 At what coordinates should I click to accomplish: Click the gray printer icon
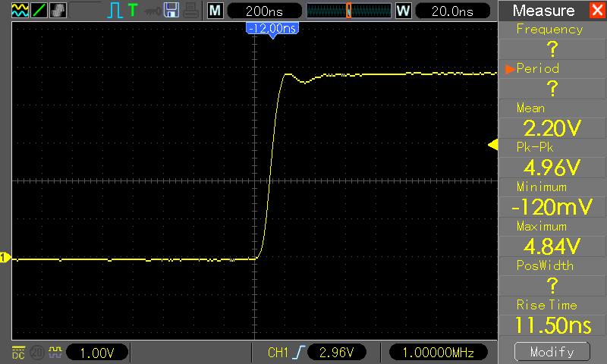[191, 11]
